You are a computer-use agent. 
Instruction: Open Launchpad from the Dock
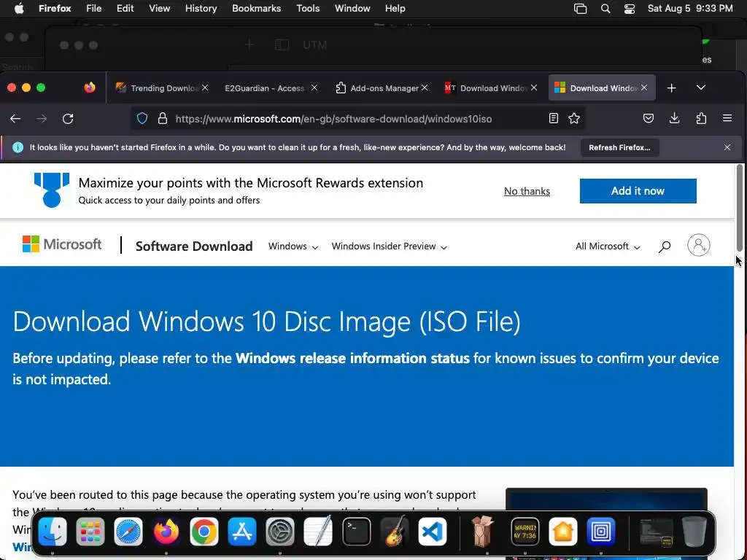click(90, 532)
